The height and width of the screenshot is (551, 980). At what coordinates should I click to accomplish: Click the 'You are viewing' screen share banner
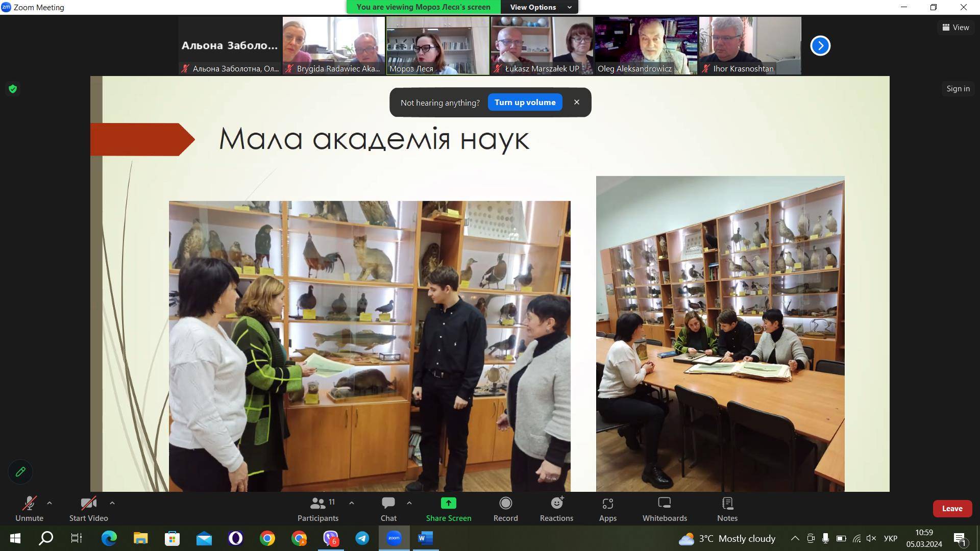coord(423,7)
